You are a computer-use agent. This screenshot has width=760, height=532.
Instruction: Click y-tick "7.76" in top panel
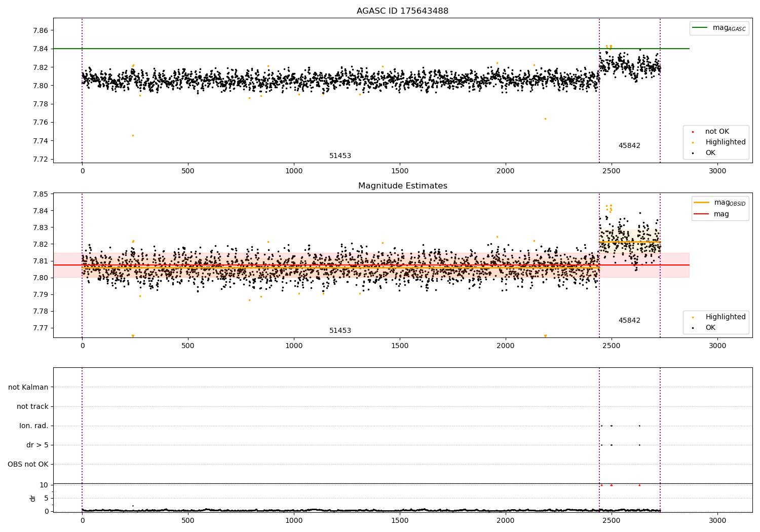click(41, 122)
